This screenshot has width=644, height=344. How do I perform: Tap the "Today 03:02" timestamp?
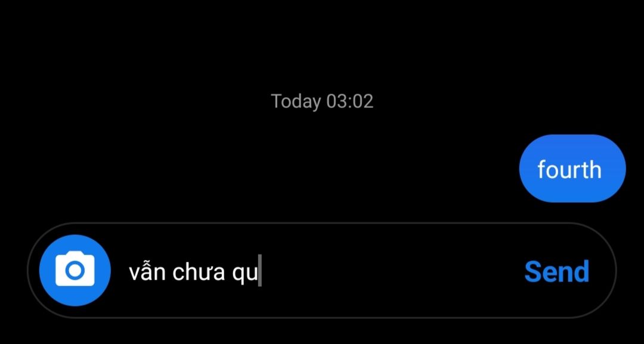pos(322,101)
